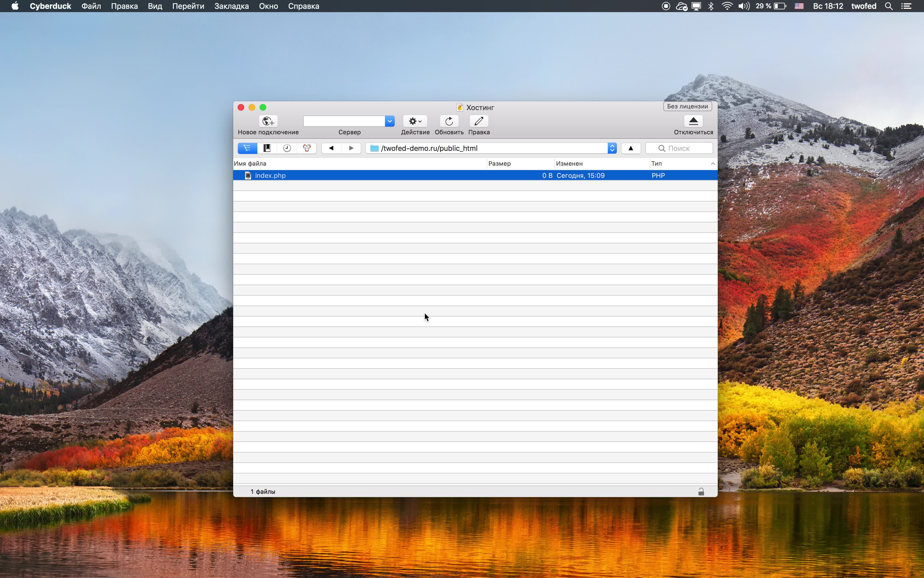The image size is (924, 578).
Task: Click the Хостинг window title document icon
Action: point(460,107)
